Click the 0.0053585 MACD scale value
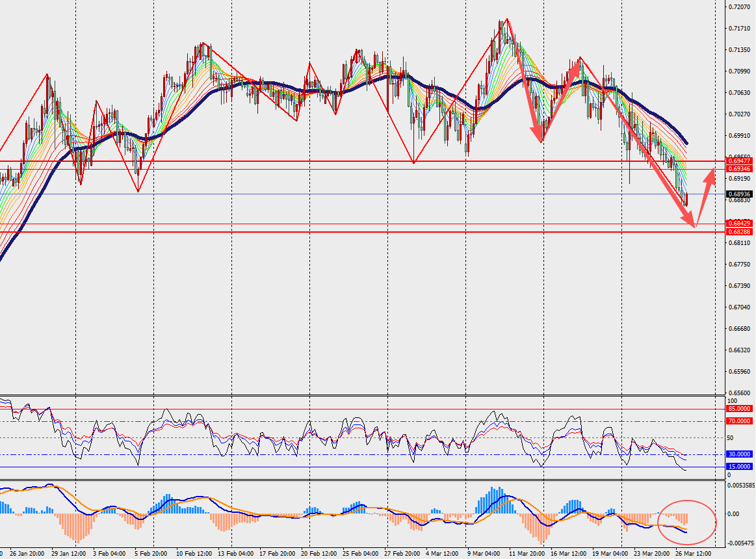The image size is (756, 559). click(741, 486)
